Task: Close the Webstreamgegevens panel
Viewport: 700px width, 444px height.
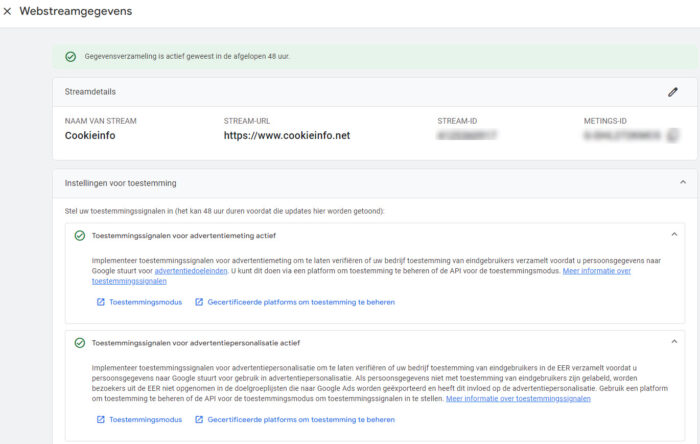Action: pos(7,12)
